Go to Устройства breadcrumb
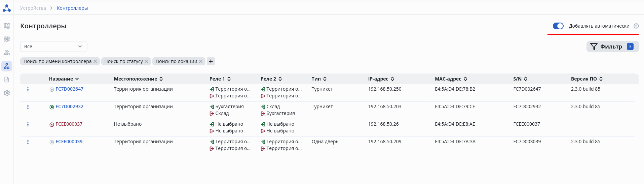This screenshot has height=184, width=644. click(33, 8)
